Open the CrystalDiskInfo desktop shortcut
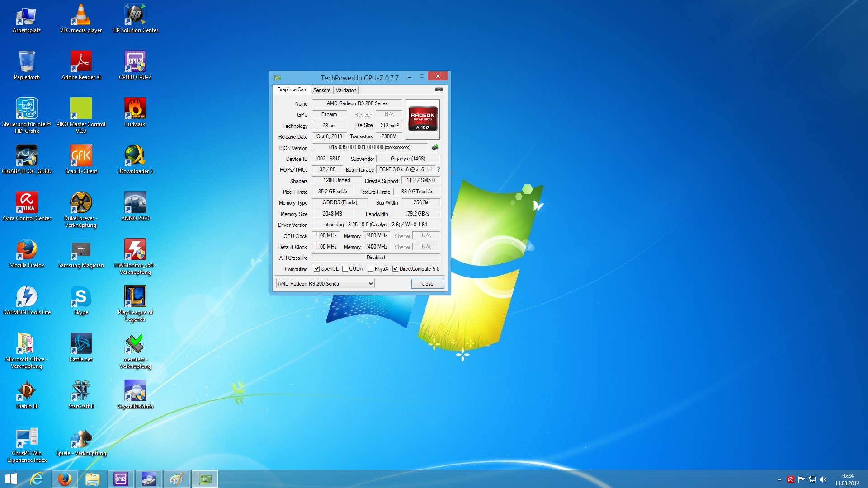Viewport: 868px width, 488px height. click(x=135, y=390)
